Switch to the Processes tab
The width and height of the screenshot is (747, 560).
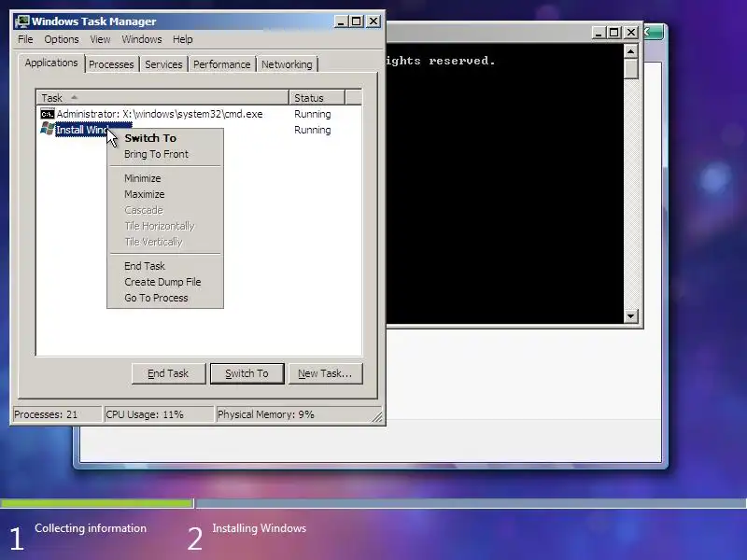[x=111, y=64]
